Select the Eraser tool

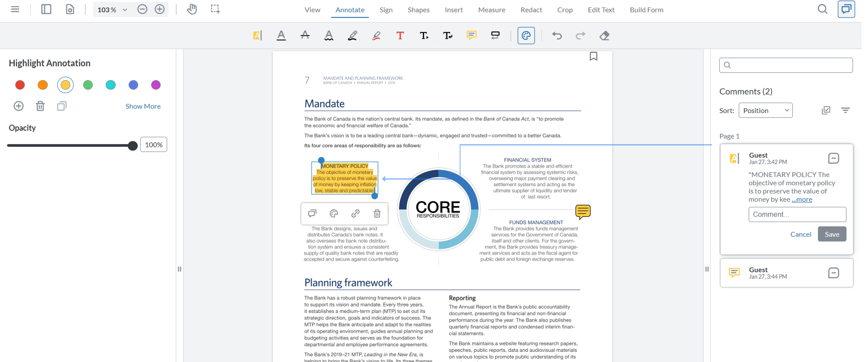[604, 35]
